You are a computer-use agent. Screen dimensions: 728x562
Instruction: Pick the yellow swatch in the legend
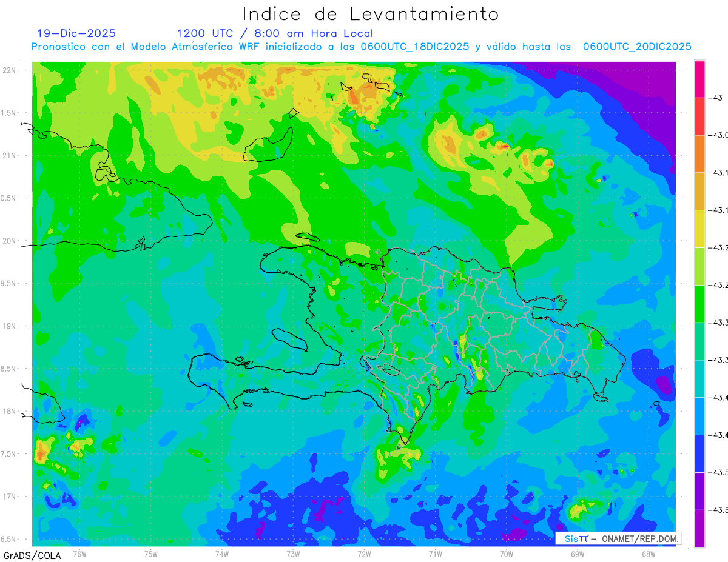[699, 229]
